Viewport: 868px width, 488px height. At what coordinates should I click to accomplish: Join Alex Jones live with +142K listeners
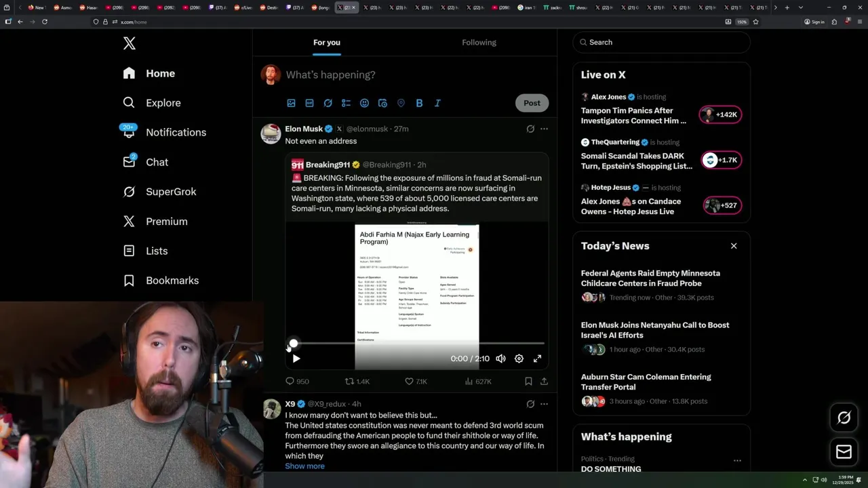coord(720,115)
